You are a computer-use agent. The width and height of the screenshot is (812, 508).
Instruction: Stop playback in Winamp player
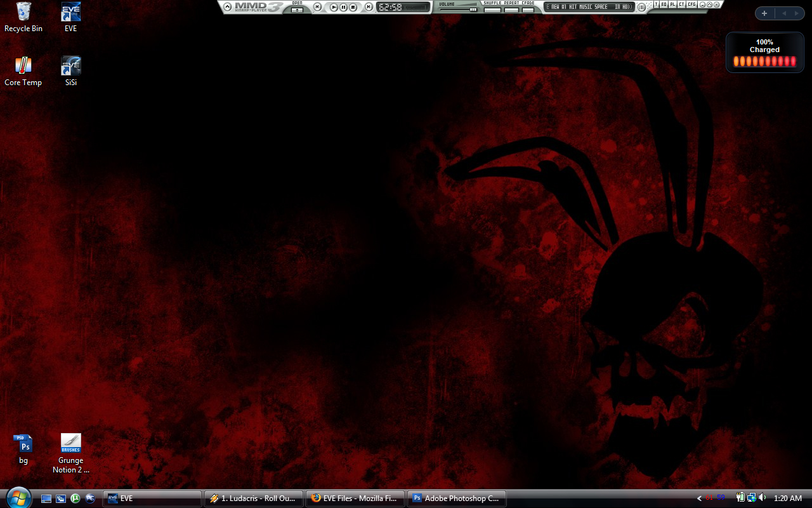tap(353, 7)
